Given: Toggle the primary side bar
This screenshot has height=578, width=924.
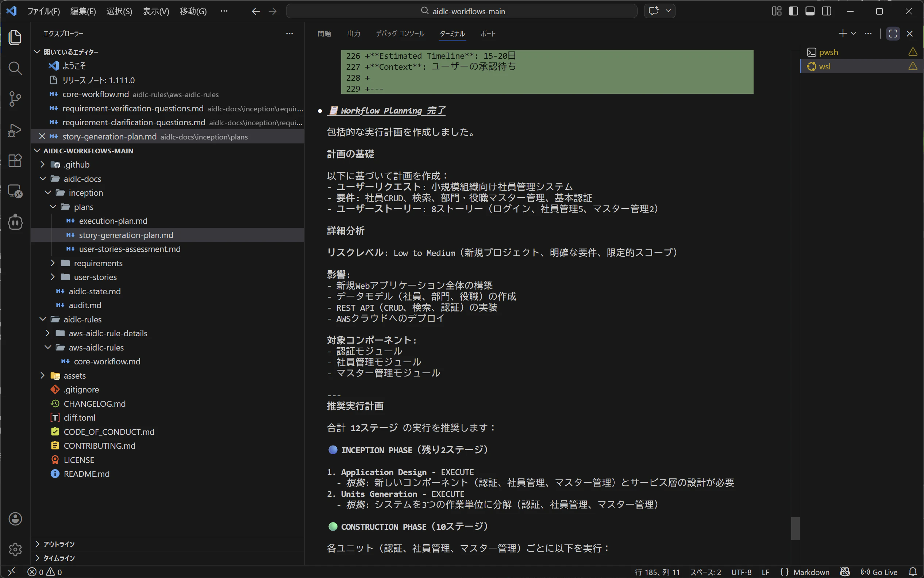Looking at the screenshot, I should (x=793, y=11).
